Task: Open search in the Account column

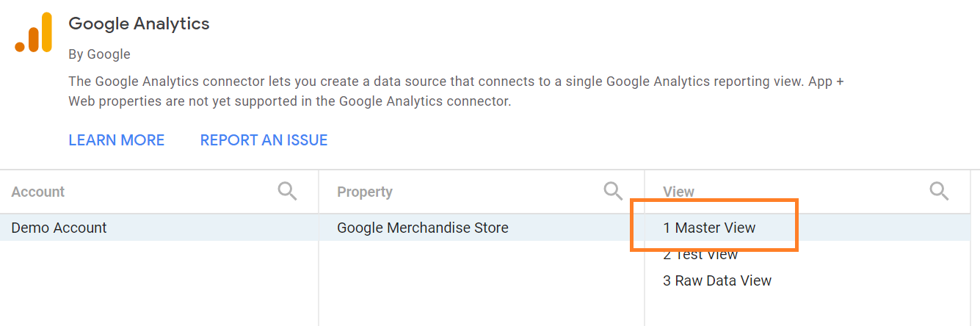Action: pos(287,192)
